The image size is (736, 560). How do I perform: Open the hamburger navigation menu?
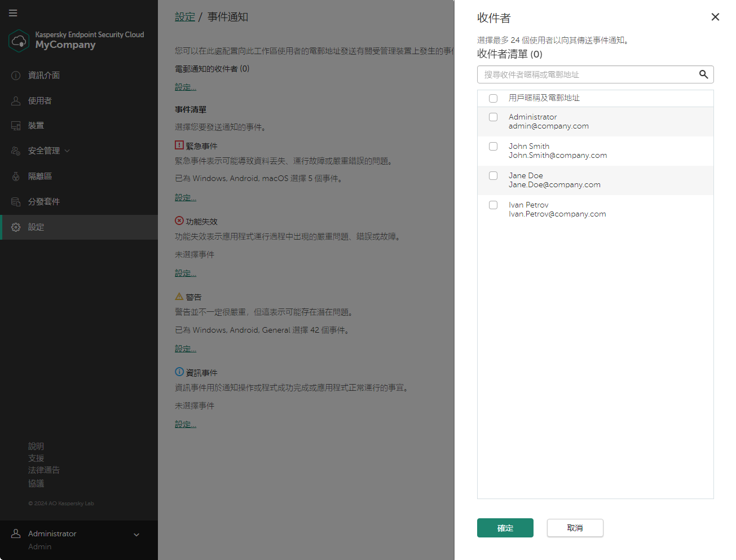[x=12, y=12]
